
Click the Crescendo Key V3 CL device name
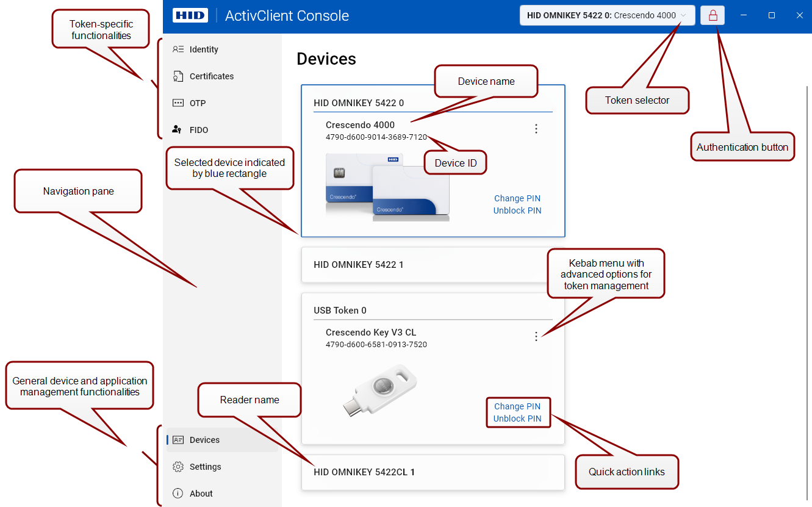tap(371, 333)
